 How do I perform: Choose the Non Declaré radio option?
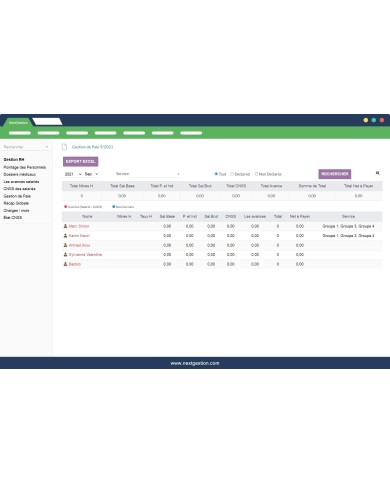click(256, 174)
